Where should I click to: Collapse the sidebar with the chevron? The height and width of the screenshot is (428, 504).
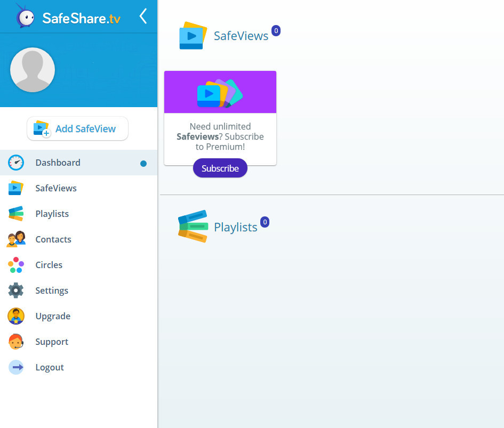pyautogui.click(x=143, y=16)
